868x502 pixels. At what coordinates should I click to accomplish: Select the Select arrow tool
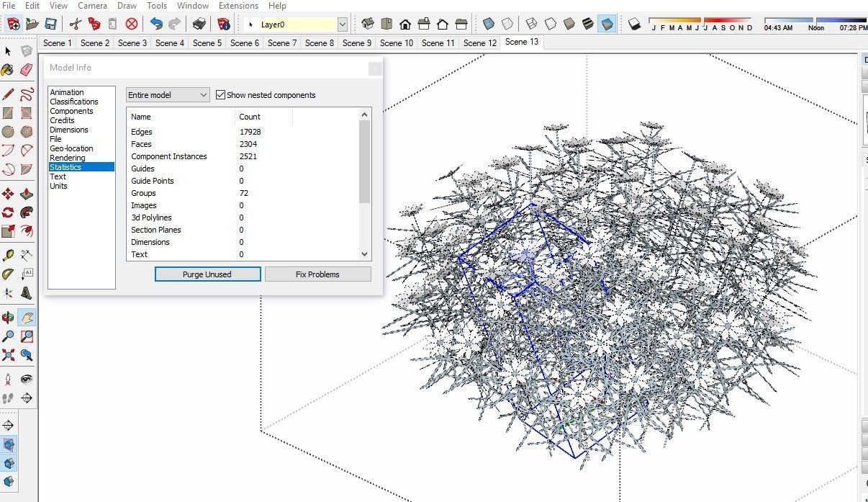point(8,51)
